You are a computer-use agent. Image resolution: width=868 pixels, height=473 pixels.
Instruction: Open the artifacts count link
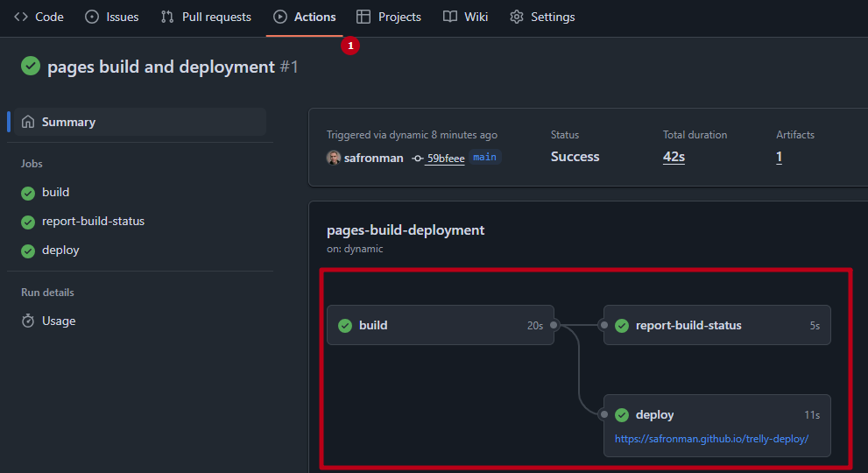(x=779, y=157)
